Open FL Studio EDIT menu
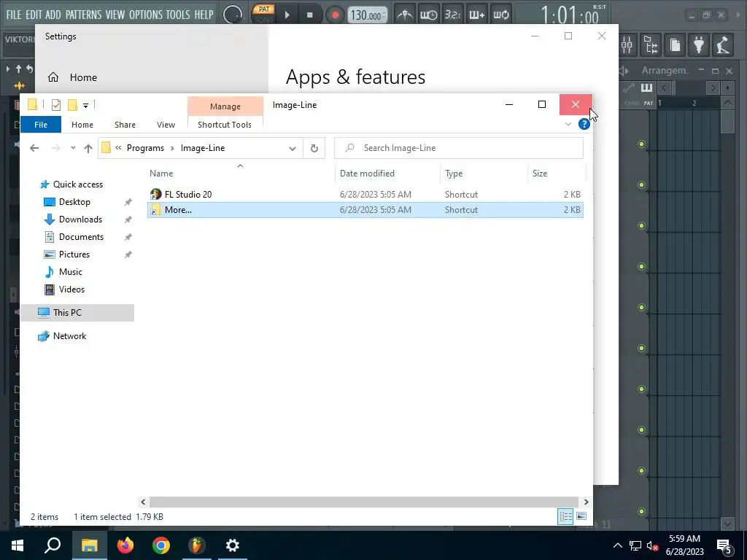This screenshot has height=560, width=747. pos(34,15)
